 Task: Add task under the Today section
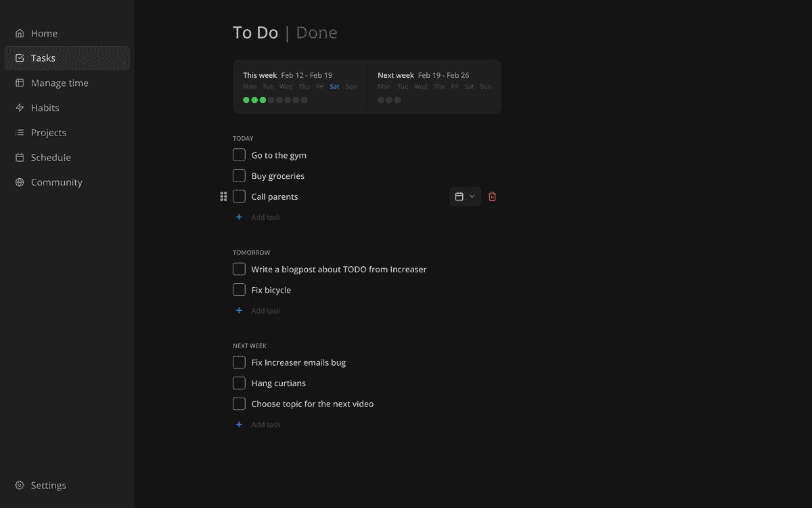tap(265, 217)
